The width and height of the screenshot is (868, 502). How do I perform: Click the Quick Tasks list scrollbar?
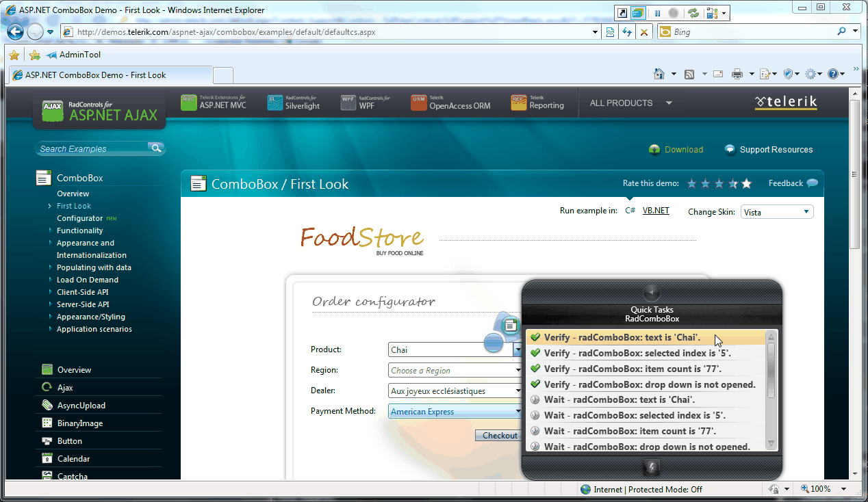771,391
